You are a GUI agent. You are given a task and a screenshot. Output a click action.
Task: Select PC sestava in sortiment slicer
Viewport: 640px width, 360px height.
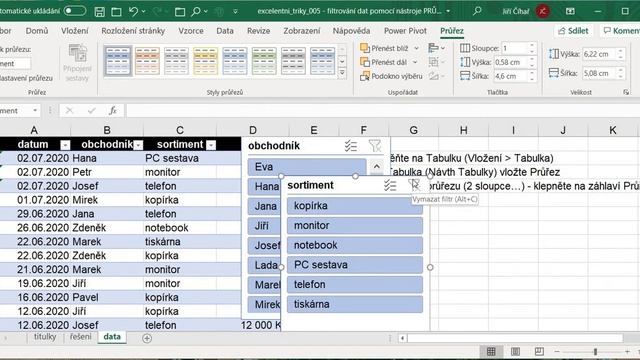point(355,264)
